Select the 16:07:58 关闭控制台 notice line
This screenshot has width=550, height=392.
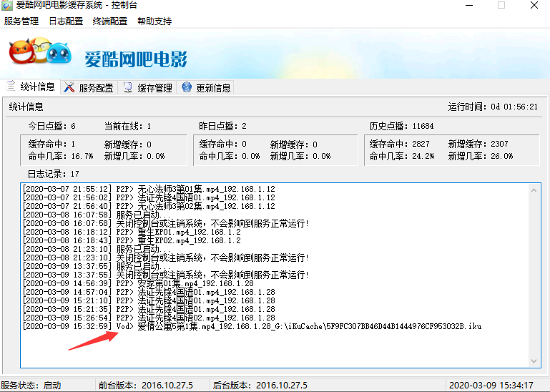tap(166, 223)
